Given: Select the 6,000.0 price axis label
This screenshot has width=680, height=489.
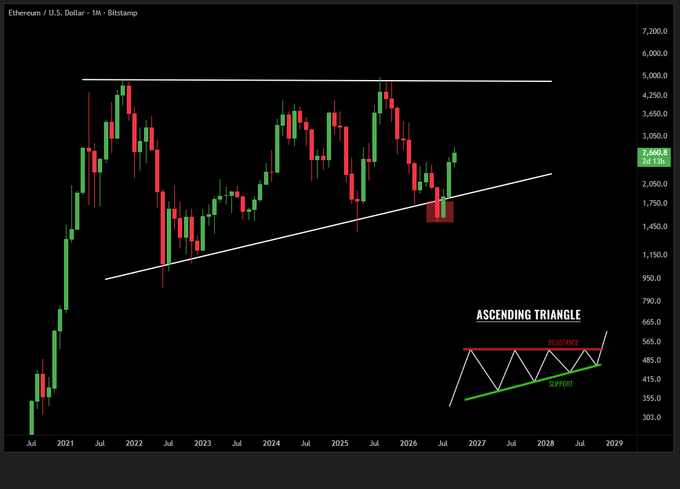Looking at the screenshot, I should (654, 53).
